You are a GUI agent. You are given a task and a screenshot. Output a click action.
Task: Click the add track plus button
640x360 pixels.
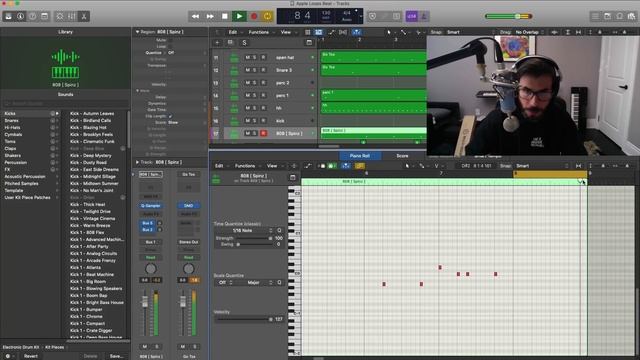(217, 42)
